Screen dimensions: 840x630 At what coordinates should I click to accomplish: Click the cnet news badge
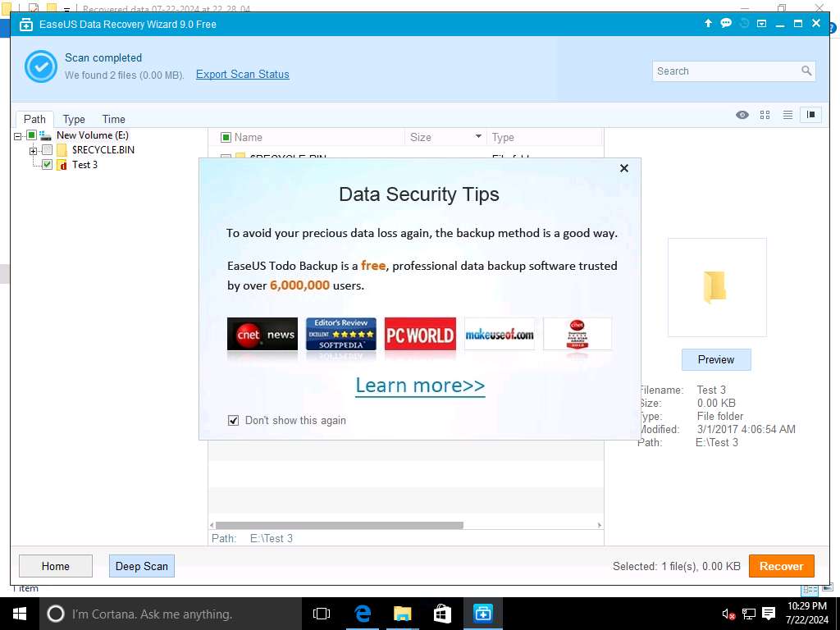click(x=262, y=334)
